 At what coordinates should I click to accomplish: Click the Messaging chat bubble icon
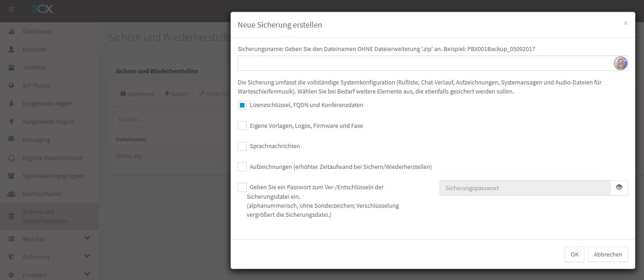[x=12, y=140]
